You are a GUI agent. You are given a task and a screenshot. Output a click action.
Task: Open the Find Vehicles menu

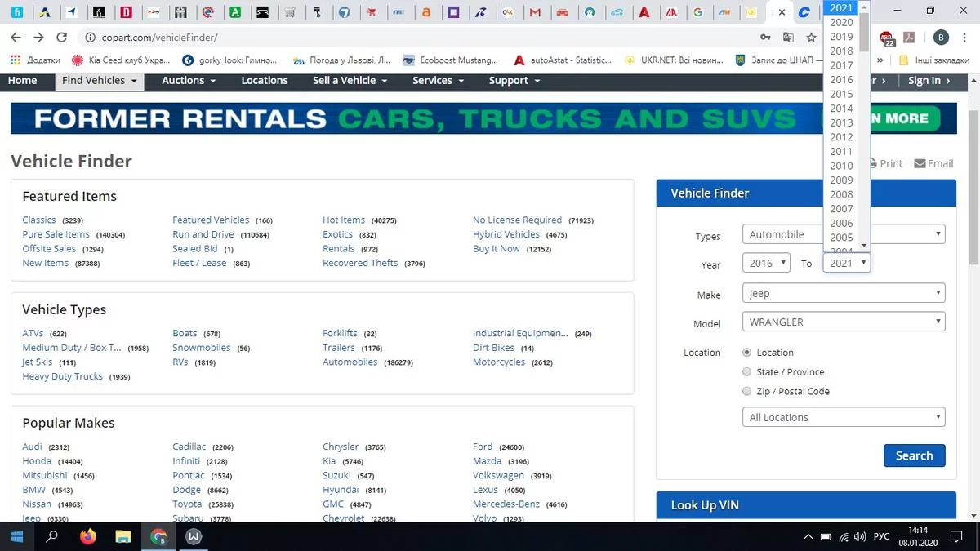point(99,80)
